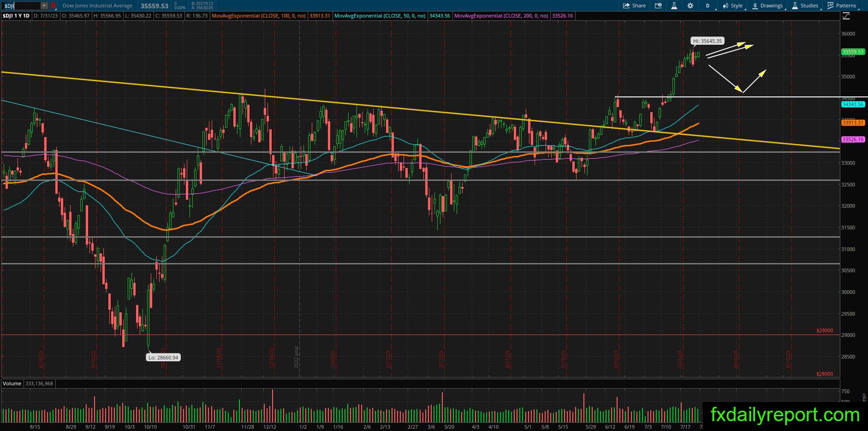Screen dimensions: 868x431
Task: Click the volume value 333,136,968
Action: tap(39, 383)
